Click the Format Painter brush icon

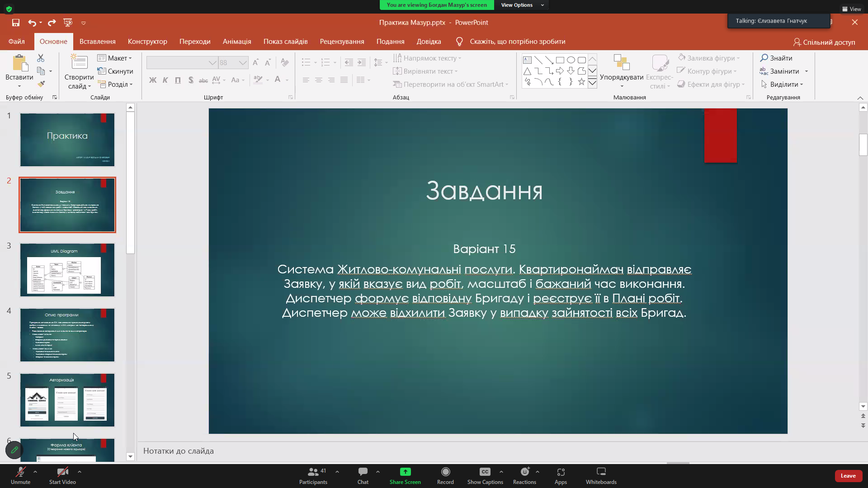pos(41,84)
